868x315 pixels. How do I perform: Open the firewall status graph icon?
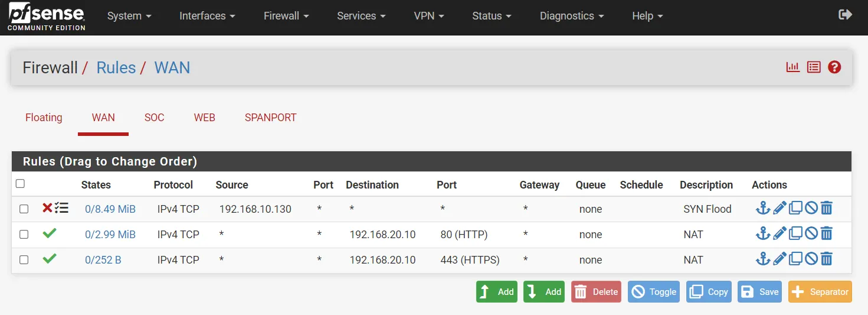click(x=792, y=67)
